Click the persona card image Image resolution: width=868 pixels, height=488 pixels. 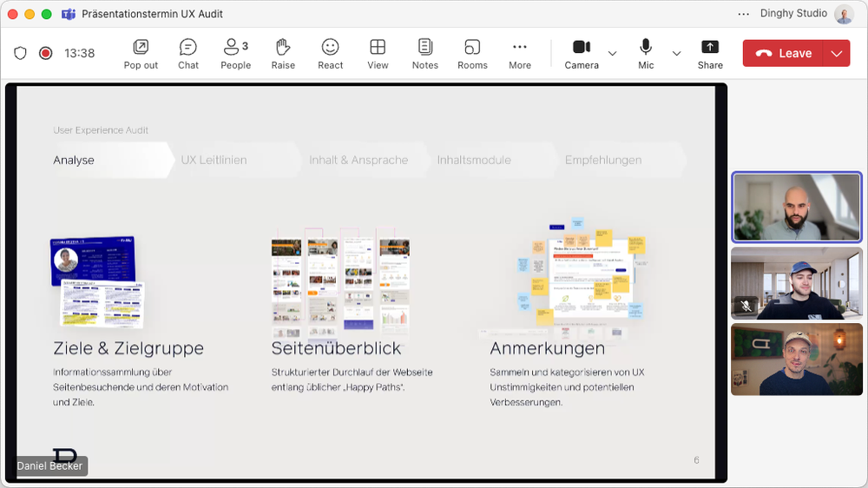97,282
